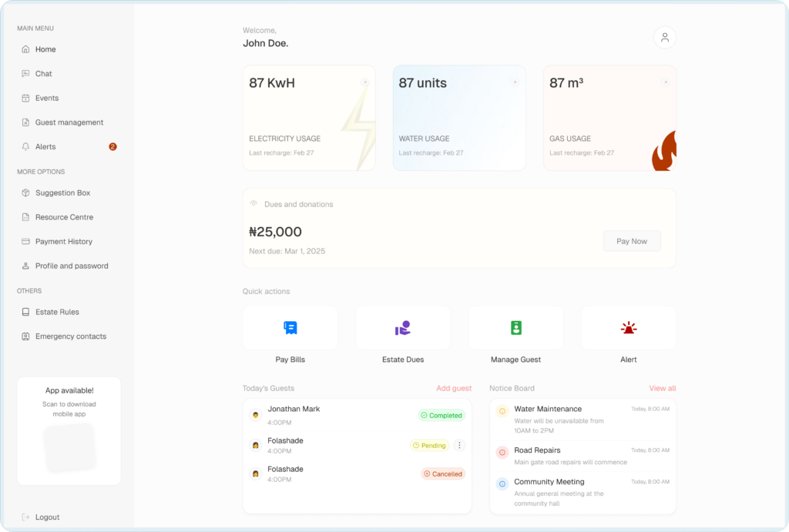Click the Alerts notification badge showing 2
The image size is (789, 532).
tap(112, 147)
